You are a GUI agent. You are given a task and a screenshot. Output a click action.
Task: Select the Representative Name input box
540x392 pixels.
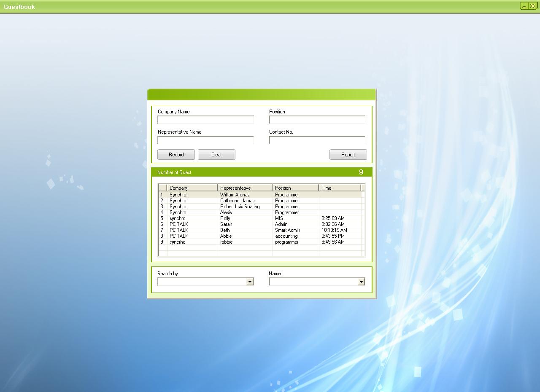pyautogui.click(x=205, y=140)
